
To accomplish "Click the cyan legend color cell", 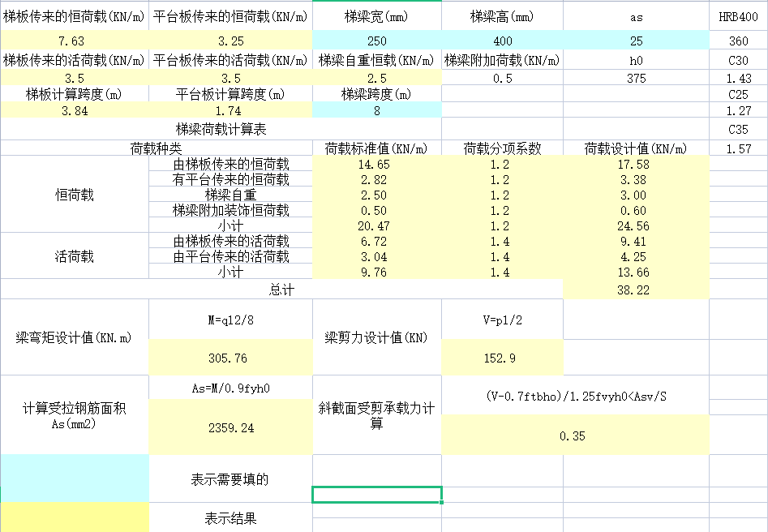I will [75, 478].
